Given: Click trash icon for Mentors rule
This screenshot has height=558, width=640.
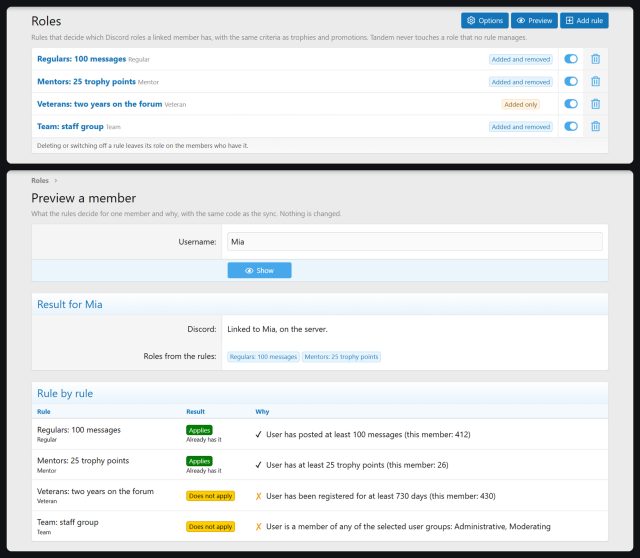Looking at the screenshot, I should [x=596, y=82].
